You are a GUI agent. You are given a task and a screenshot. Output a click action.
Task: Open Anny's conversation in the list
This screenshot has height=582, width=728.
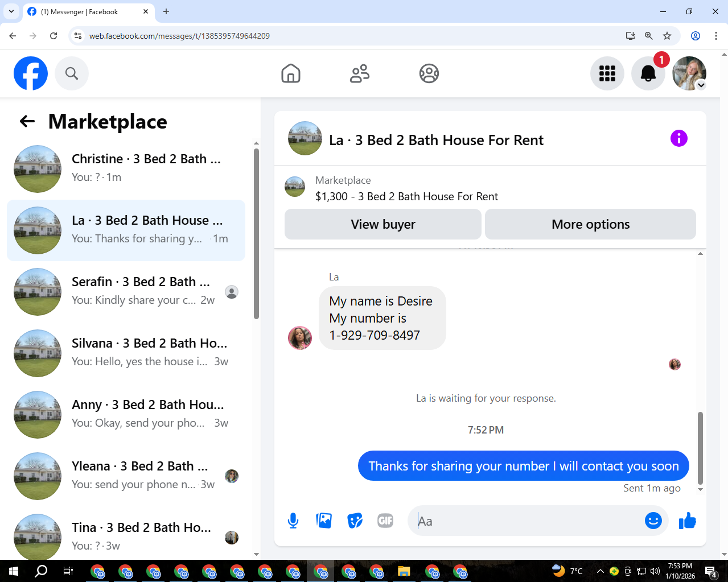(x=126, y=415)
